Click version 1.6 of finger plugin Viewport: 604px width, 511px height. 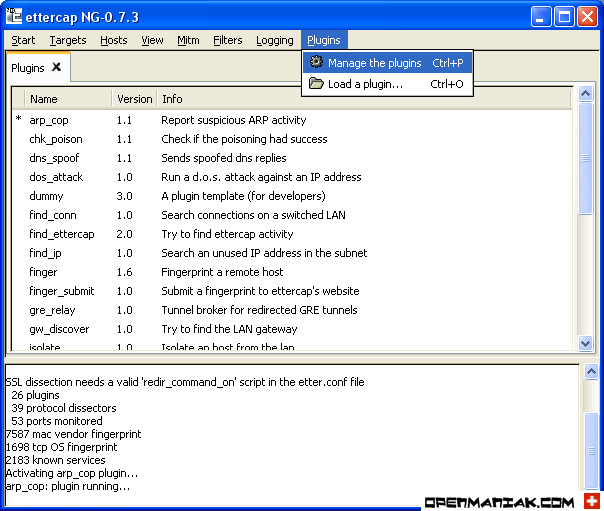click(124, 272)
